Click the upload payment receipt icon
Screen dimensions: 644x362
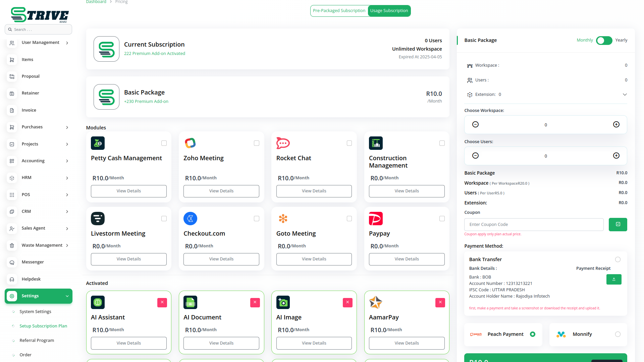[x=613, y=279]
